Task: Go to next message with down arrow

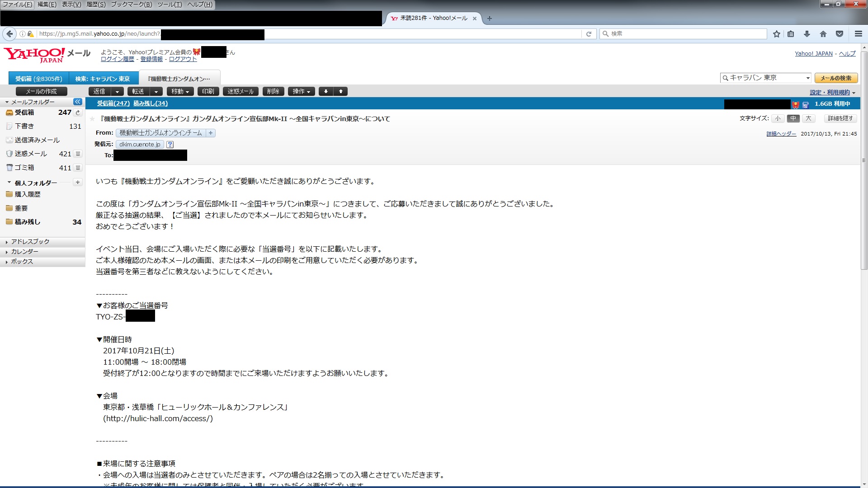Action: 326,92
